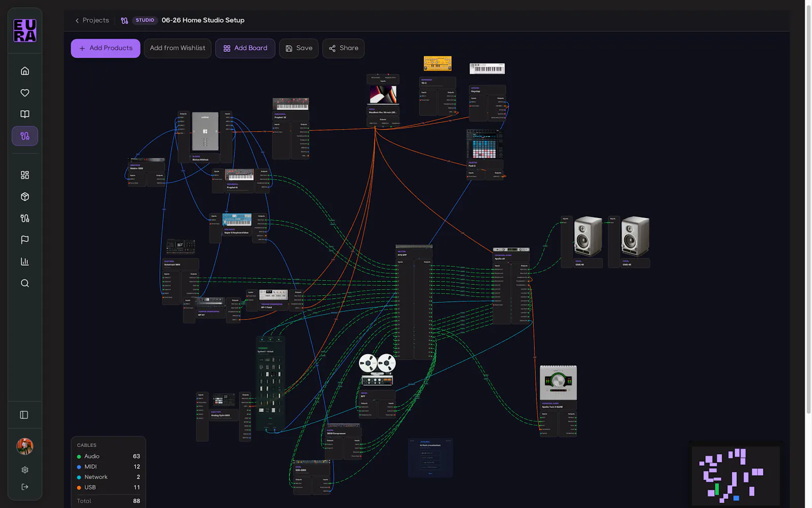
Task: Click the Audio cable legend entry
Action: point(109,456)
